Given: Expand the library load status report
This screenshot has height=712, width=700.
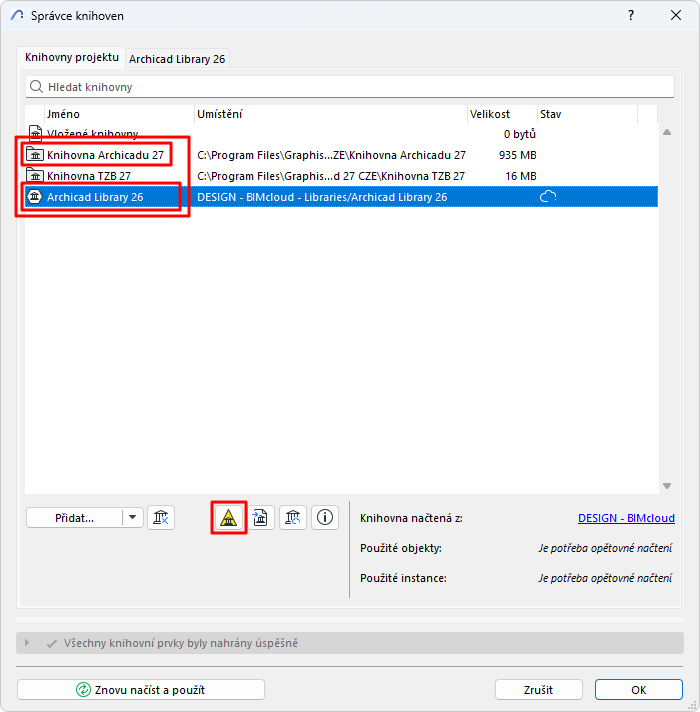Looking at the screenshot, I should [x=27, y=643].
